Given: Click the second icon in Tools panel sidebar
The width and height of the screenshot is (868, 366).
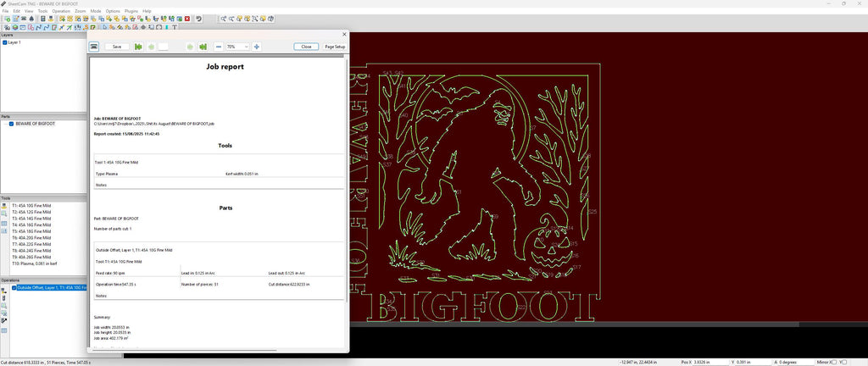Looking at the screenshot, I should 4,213.
